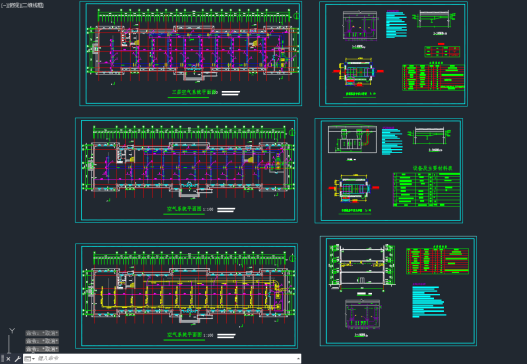This screenshot has width=527, height=364.
Task: Grab the command line drag handle
Action: [x=2, y=359]
